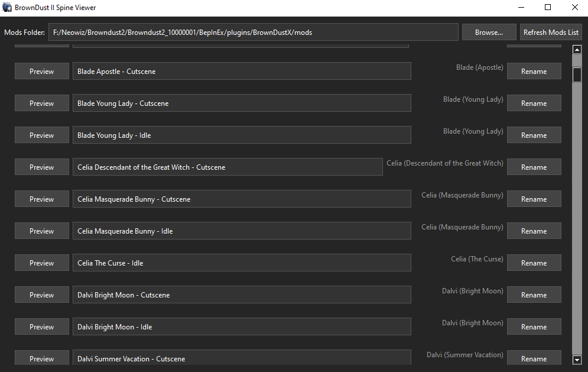Viewport: 588px width, 372px height.
Task: Preview Blade Young Lady - Idle
Action: pos(41,135)
